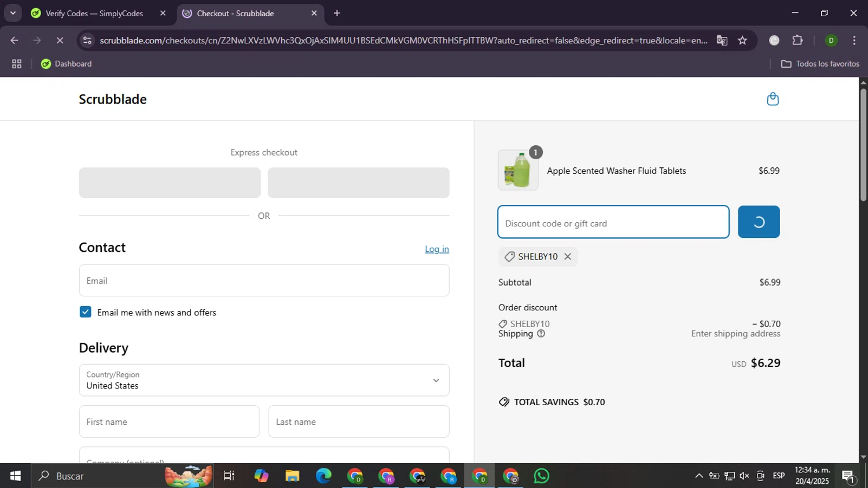Open File Explorer from the taskbar
The width and height of the screenshot is (868, 488).
coord(292,476)
